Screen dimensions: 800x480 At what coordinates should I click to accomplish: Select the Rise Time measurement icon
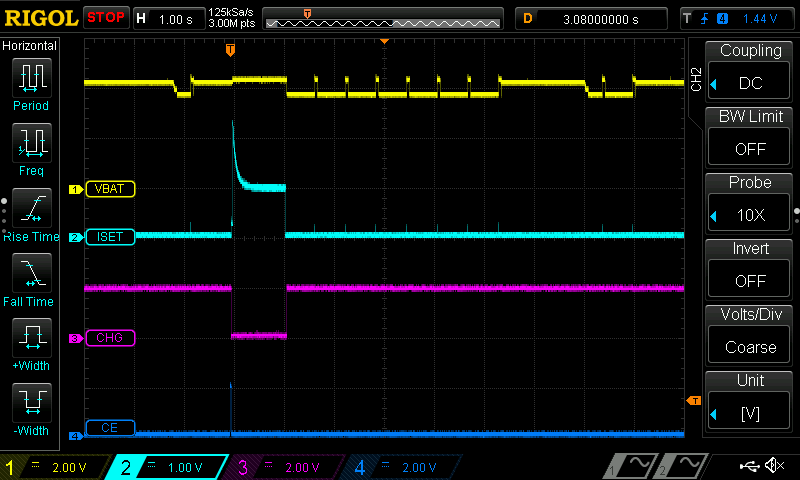click(32, 208)
